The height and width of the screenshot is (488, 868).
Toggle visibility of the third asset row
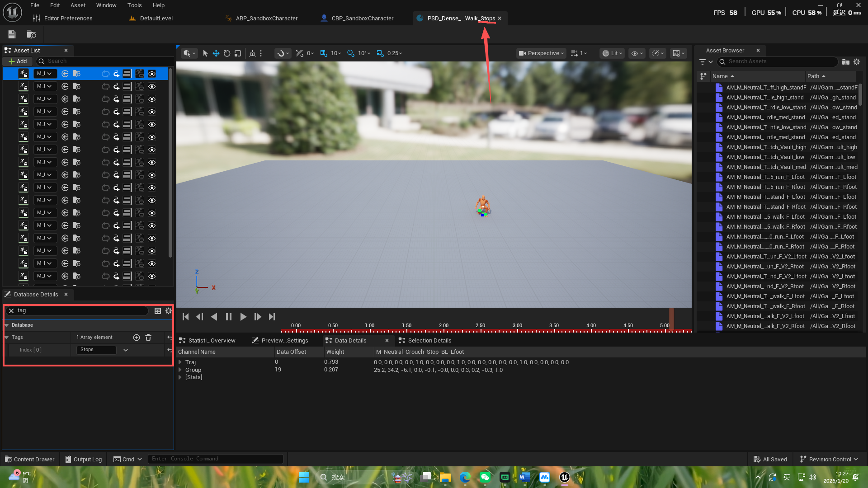[x=152, y=99]
